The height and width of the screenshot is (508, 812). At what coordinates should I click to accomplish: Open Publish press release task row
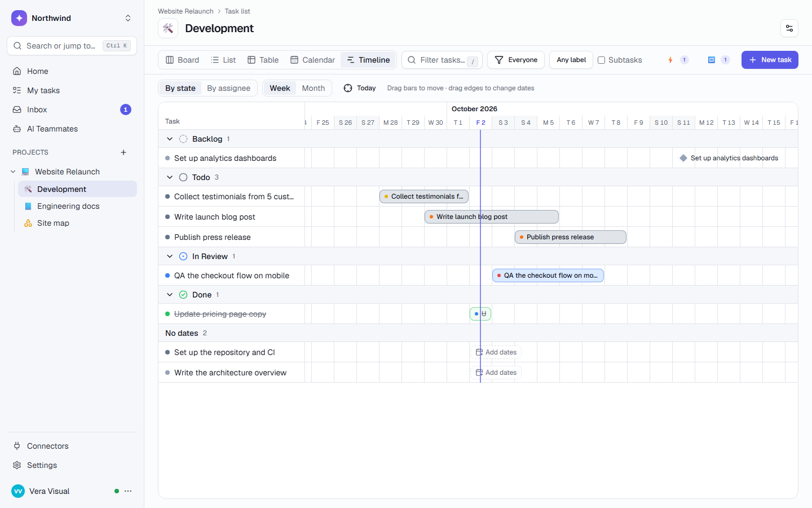[x=232, y=237]
